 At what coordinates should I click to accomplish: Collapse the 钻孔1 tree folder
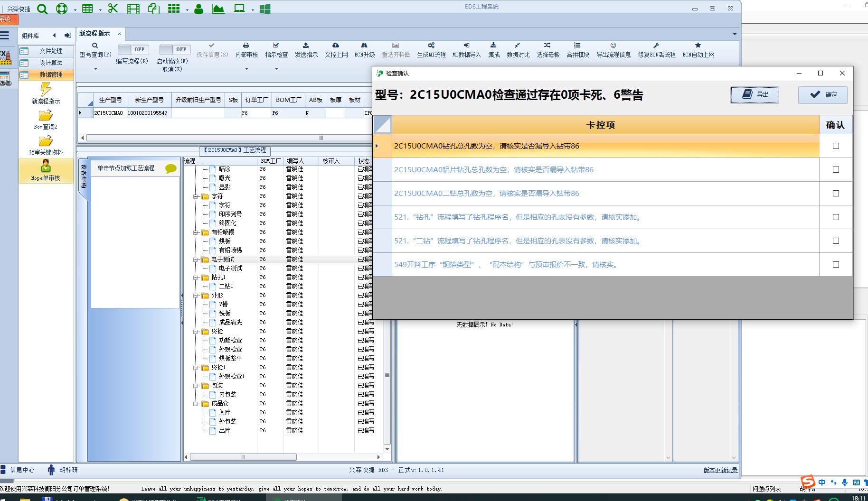(195, 278)
